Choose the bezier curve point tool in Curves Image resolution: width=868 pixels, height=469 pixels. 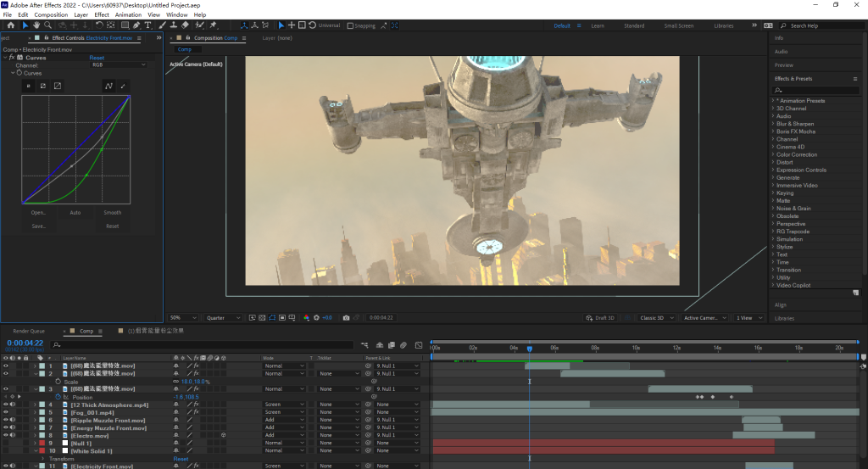click(108, 86)
